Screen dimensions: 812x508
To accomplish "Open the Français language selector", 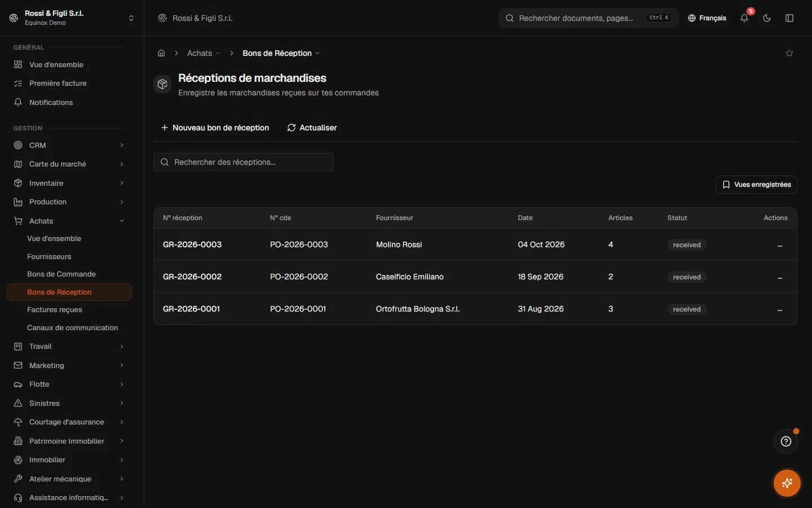I will (x=707, y=18).
